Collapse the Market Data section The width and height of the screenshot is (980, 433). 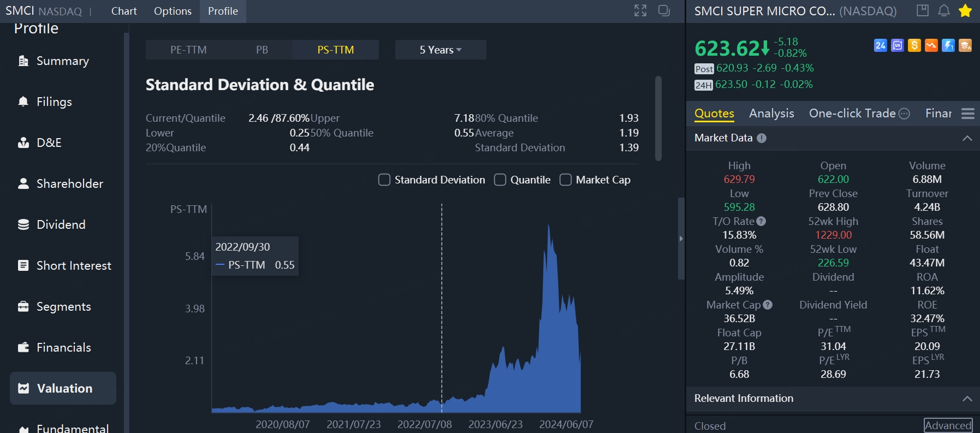pos(967,138)
